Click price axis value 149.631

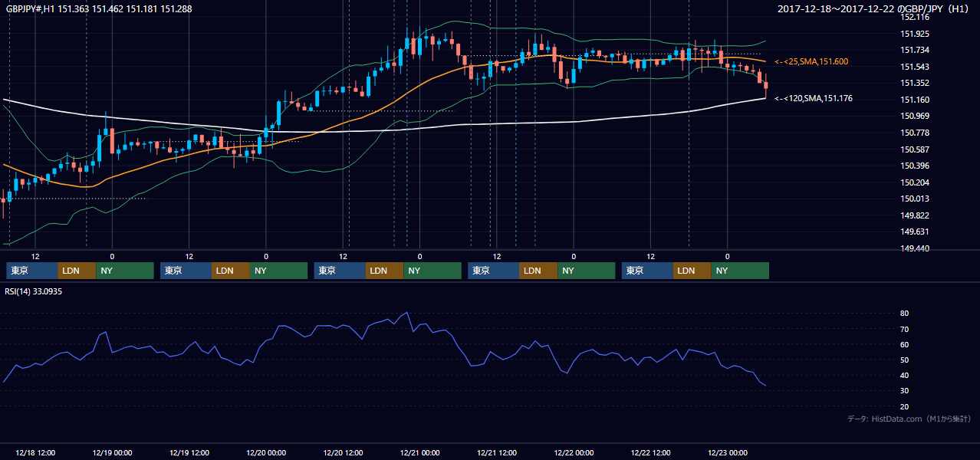[x=914, y=232]
